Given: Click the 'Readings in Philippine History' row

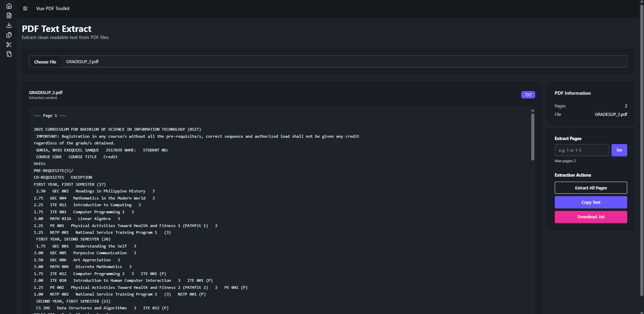Looking at the screenshot, I should tap(96, 191).
